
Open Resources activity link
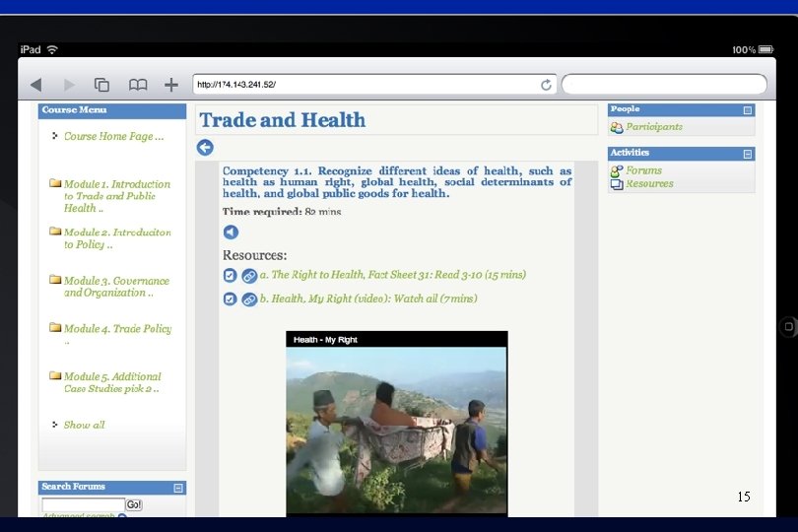tap(649, 184)
